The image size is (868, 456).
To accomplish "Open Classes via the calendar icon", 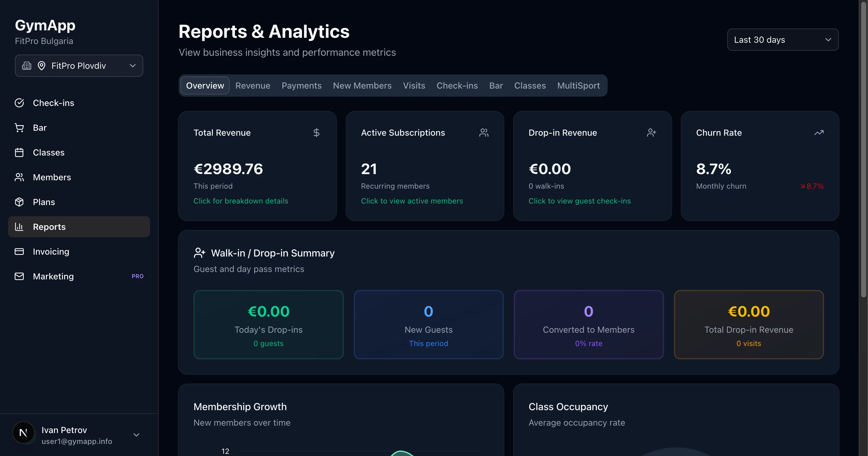I will (20, 152).
